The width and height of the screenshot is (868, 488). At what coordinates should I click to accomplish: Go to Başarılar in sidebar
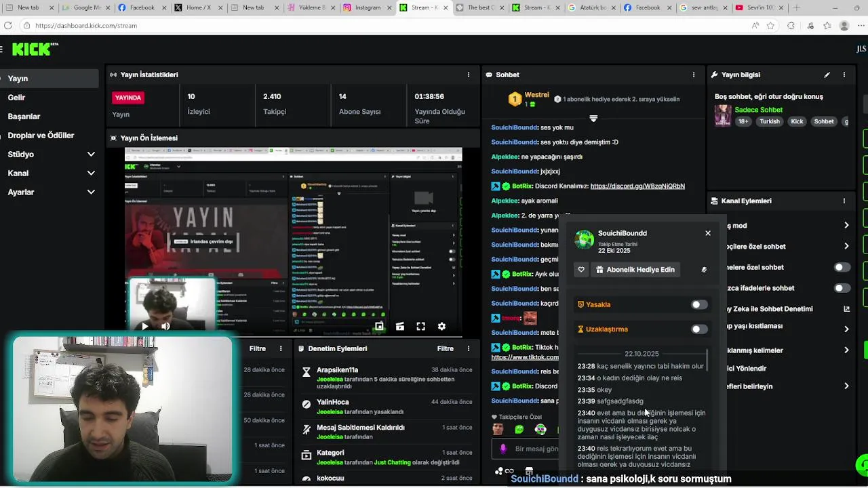point(50,117)
